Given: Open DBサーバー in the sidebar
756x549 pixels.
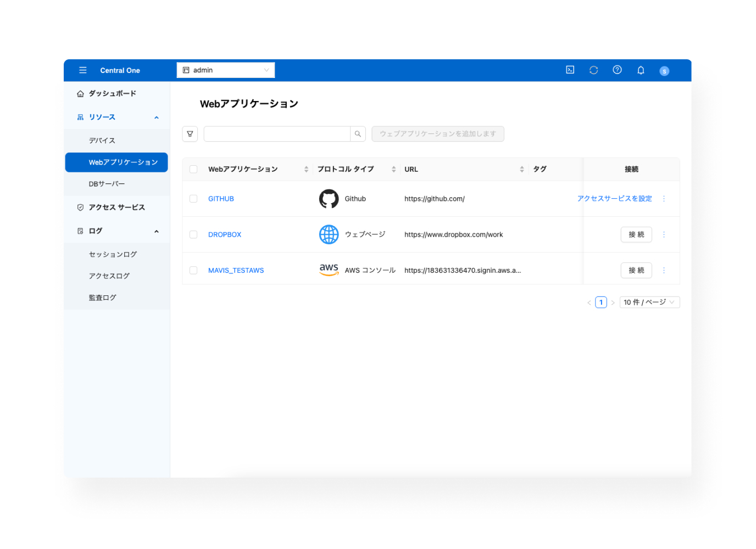Looking at the screenshot, I should [107, 184].
